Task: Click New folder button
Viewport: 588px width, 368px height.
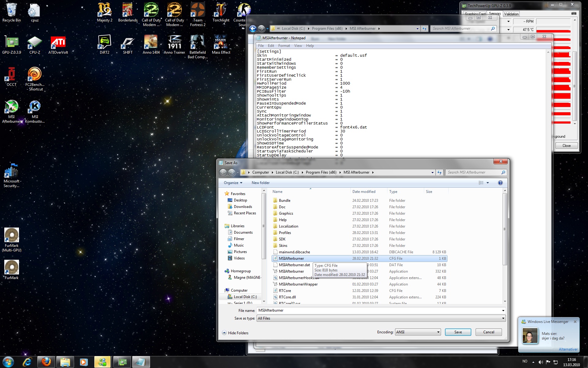Action: click(261, 183)
